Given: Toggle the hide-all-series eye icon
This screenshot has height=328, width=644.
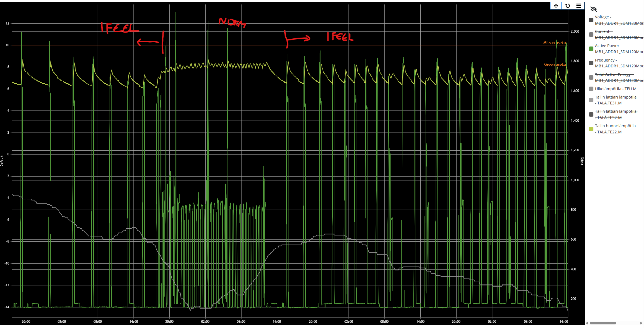Looking at the screenshot, I should 593,9.
